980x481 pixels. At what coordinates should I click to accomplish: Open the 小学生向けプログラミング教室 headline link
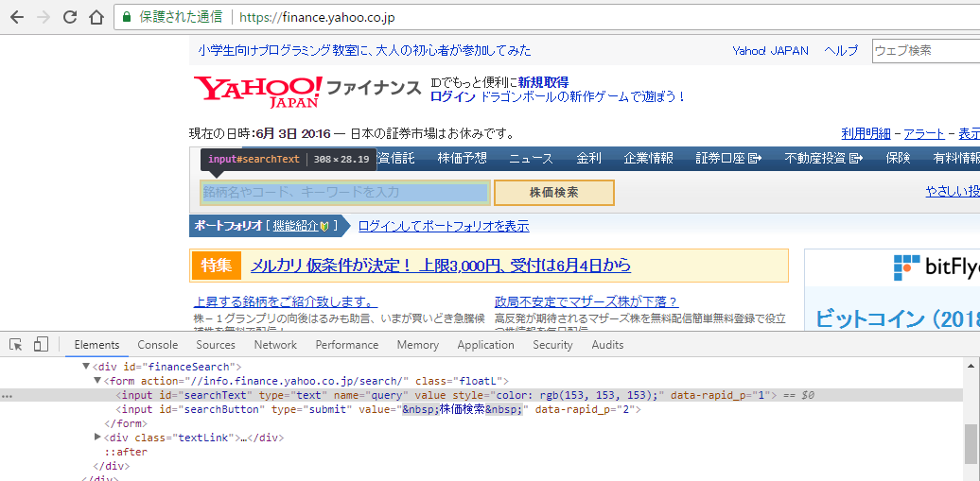364,51
